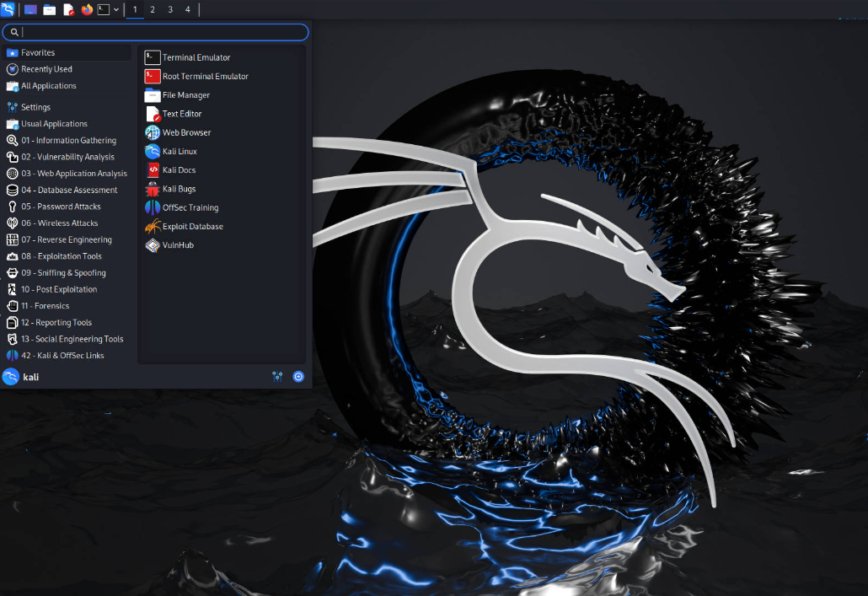The height and width of the screenshot is (596, 868).
Task: Expand the 05 - Password Attacks category
Action: point(61,207)
